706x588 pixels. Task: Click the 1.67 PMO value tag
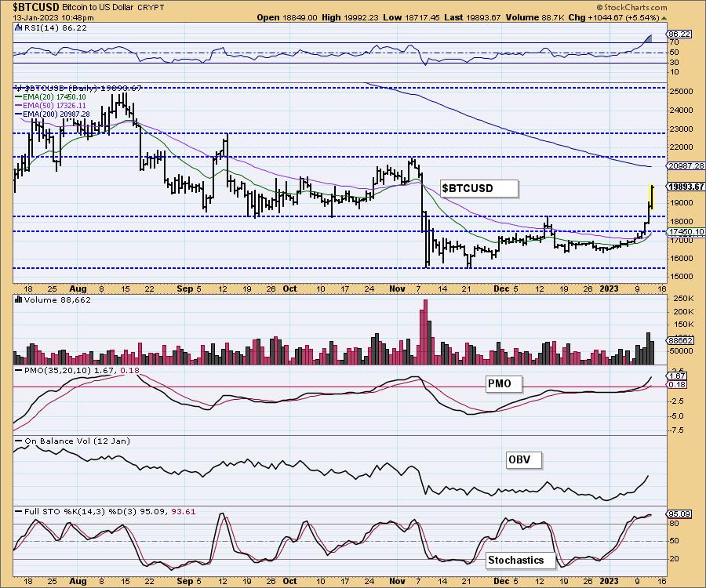(x=676, y=376)
